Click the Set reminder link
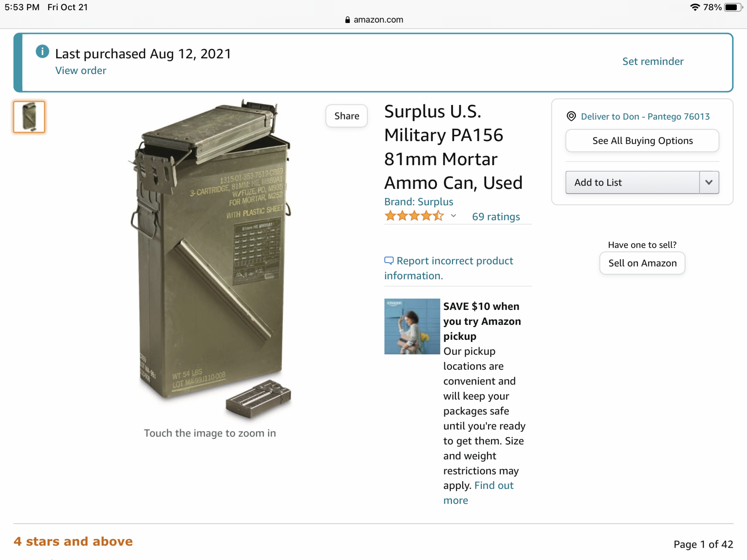The image size is (747, 560). tap(653, 61)
